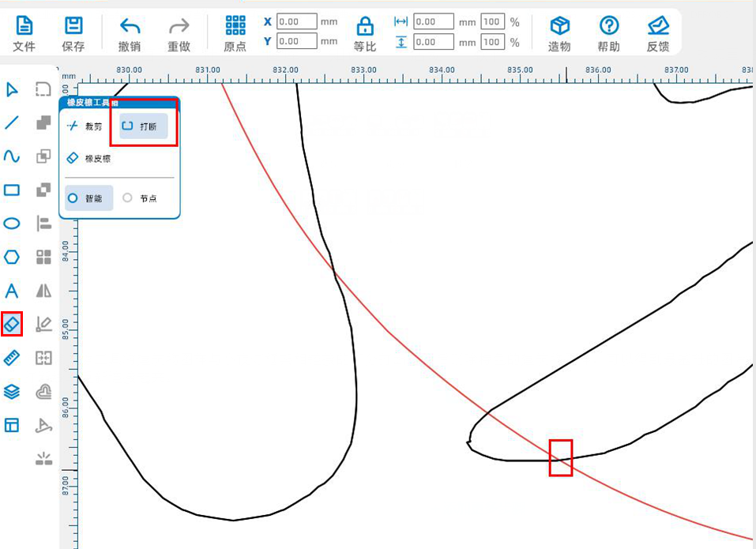
Task: Select the rectangle shape tool
Action: (x=12, y=190)
